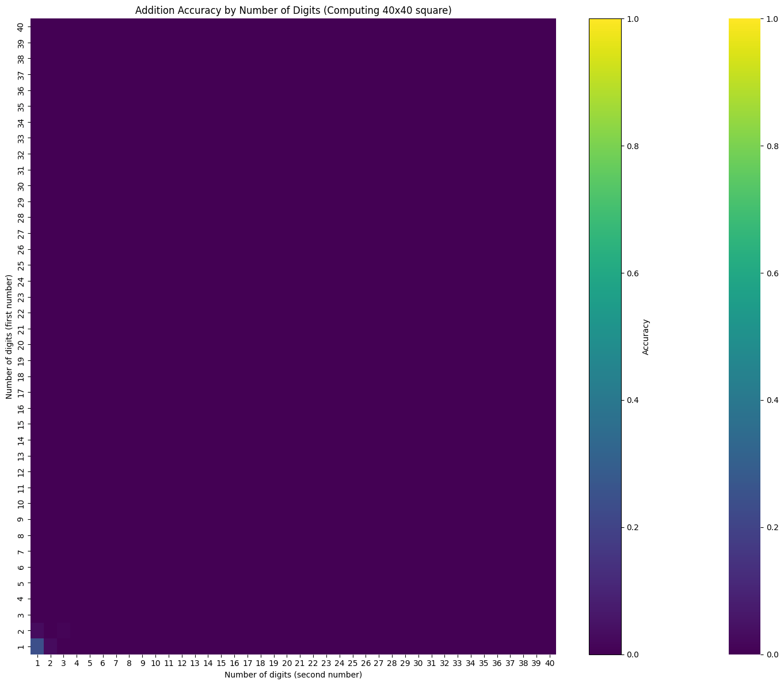Screen dimensions: 784x685
Task: Click the y-axis tick label "5"
Action: (21, 583)
